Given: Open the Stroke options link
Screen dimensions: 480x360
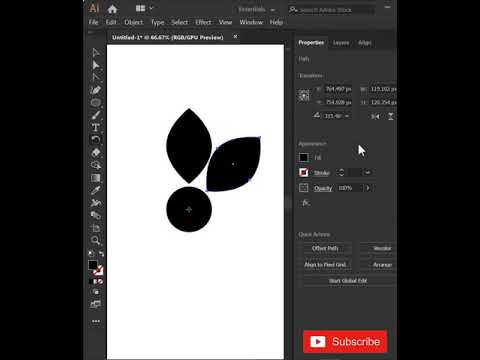Looking at the screenshot, I should (321, 173).
